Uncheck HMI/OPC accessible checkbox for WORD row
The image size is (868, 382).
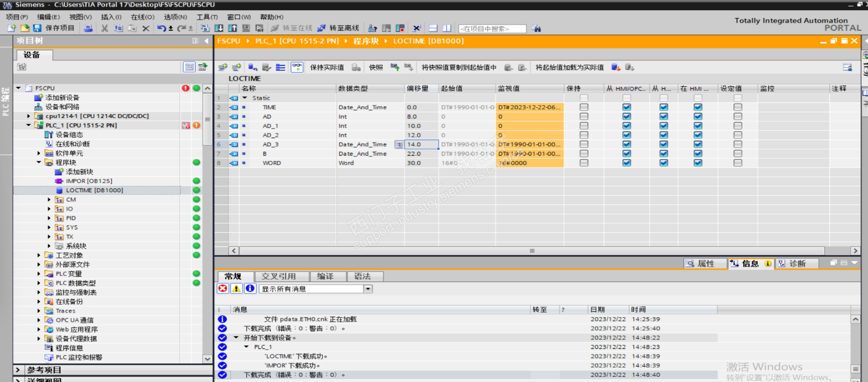pos(627,163)
